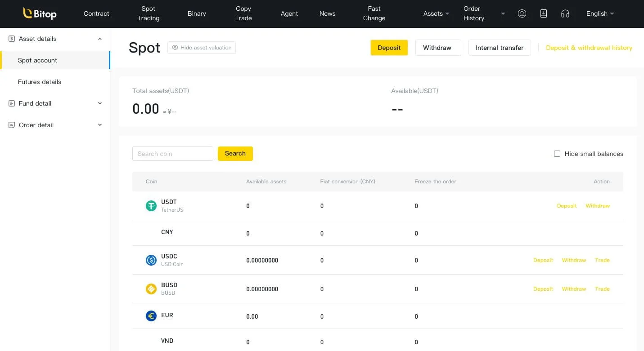Click USDC available assets 0.00000000 value
The image size is (644, 351).
click(x=262, y=260)
